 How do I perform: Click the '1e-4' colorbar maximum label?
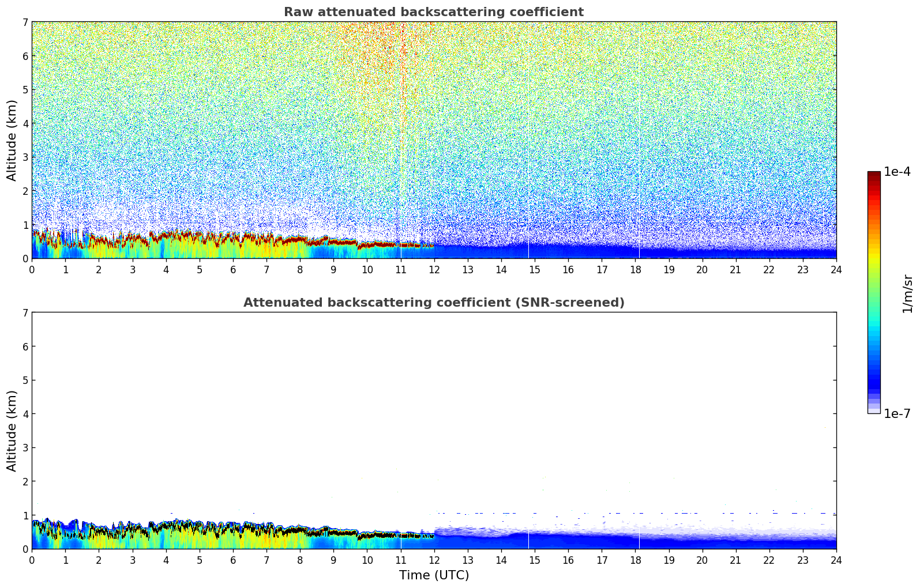pyautogui.click(x=897, y=172)
